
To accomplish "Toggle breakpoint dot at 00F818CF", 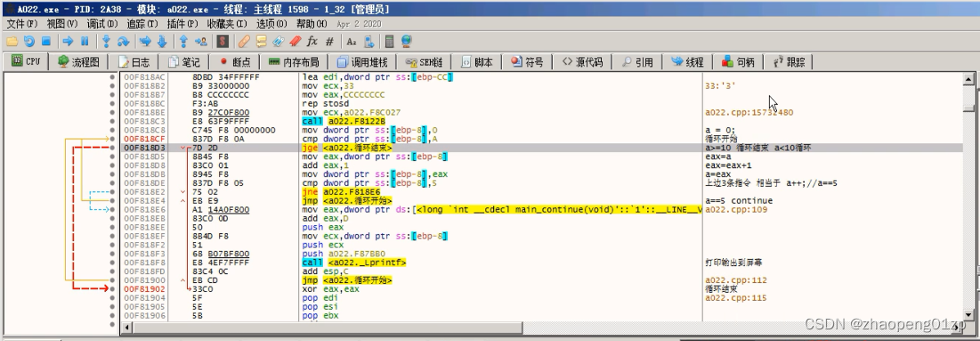I will [112, 139].
